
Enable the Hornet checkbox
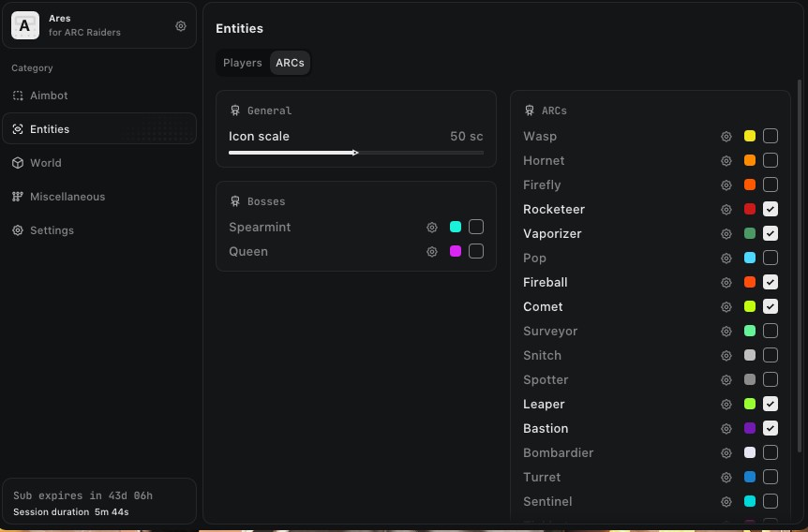(x=771, y=160)
